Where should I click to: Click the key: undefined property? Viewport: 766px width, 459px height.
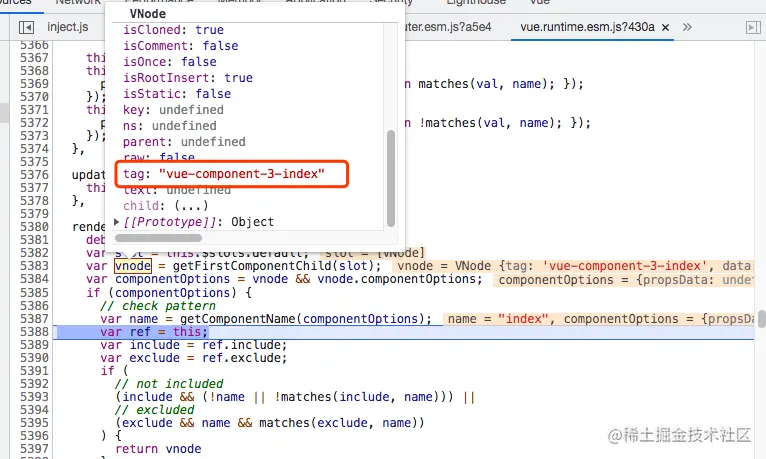coord(173,110)
